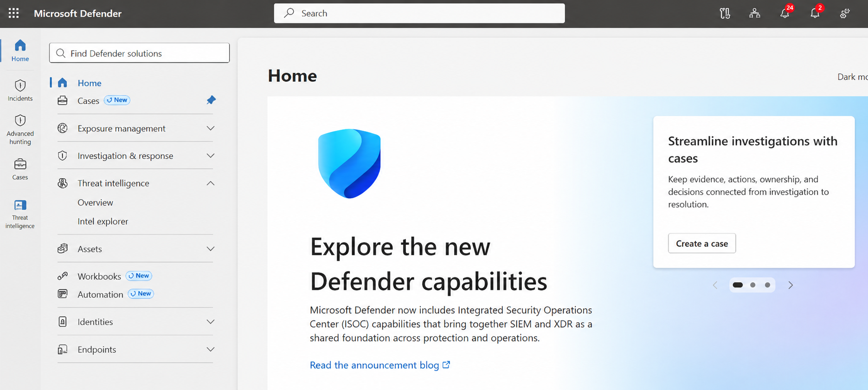Open Incidents from the left rail
The image size is (868, 390).
pyautogui.click(x=20, y=90)
